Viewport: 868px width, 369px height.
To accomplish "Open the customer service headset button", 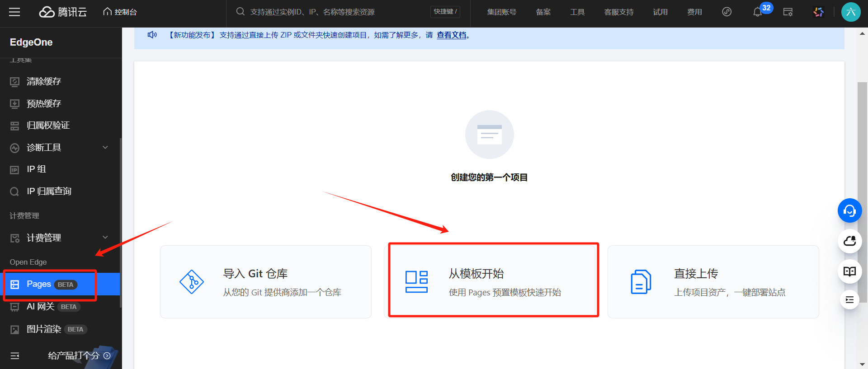I will coord(850,210).
